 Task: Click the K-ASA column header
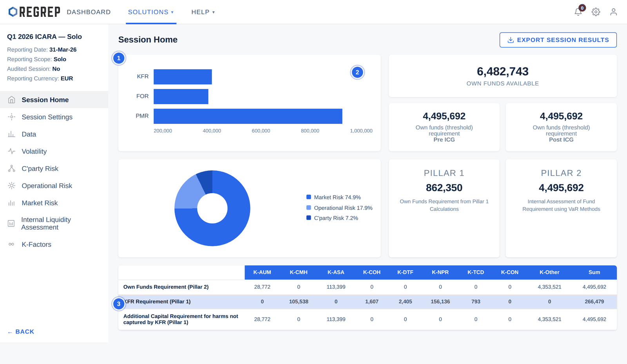[336, 272]
